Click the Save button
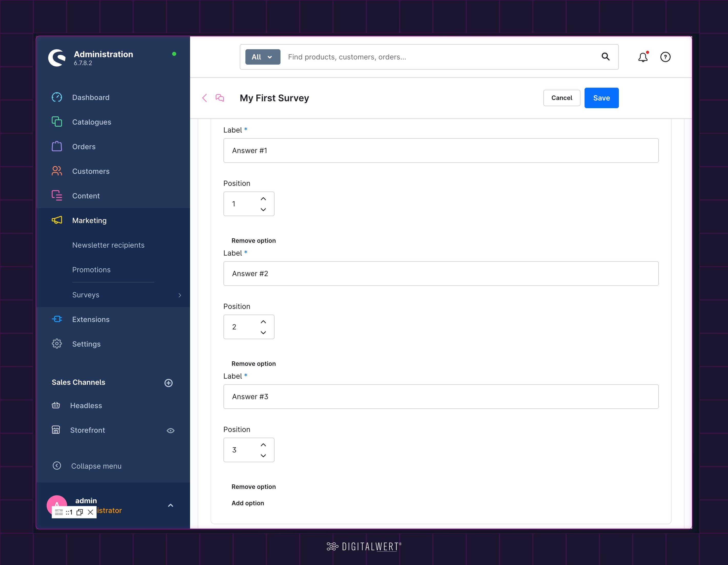This screenshot has height=565, width=728. coord(601,98)
